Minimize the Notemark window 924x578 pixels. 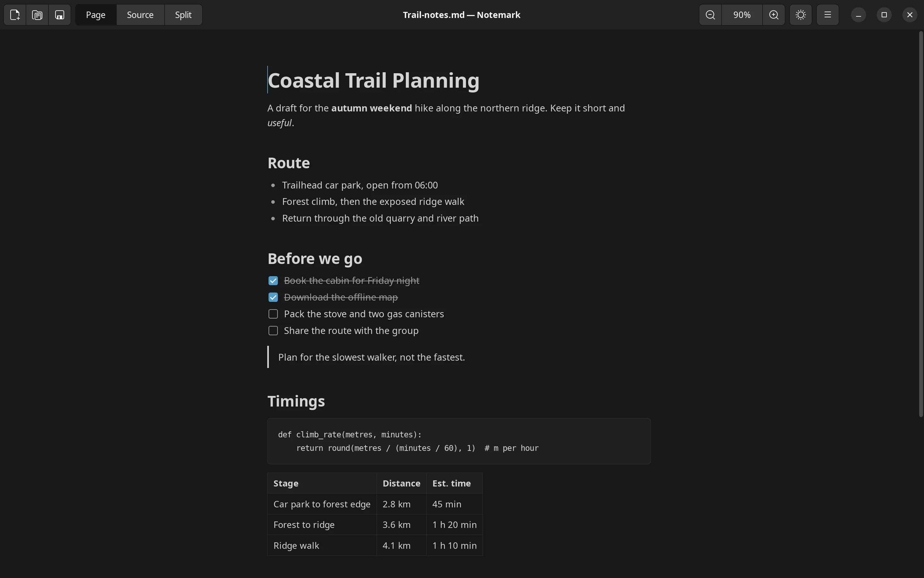coord(858,15)
